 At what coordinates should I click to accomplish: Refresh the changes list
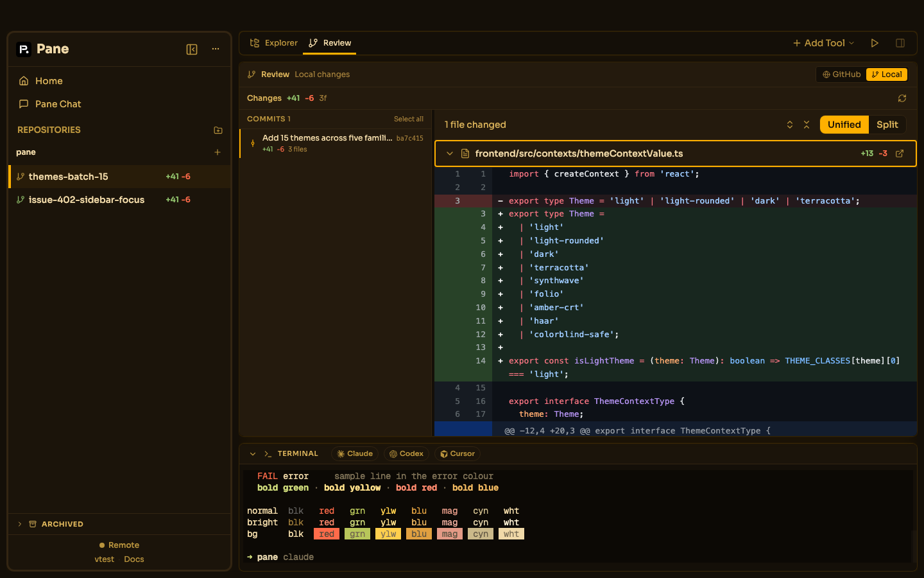[902, 98]
